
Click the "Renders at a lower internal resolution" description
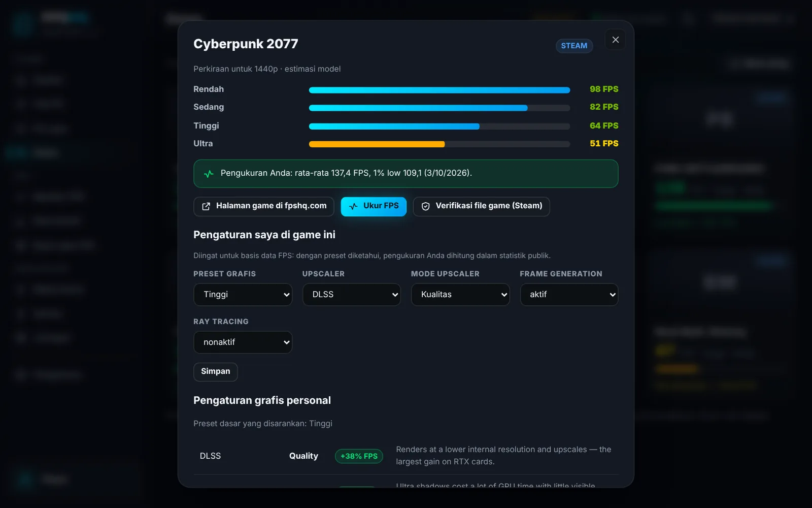tap(503, 456)
